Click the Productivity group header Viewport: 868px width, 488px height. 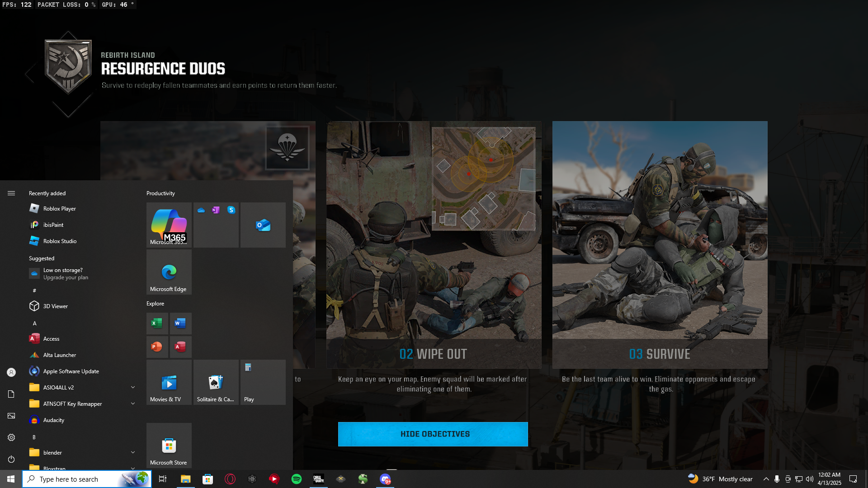[x=160, y=193]
